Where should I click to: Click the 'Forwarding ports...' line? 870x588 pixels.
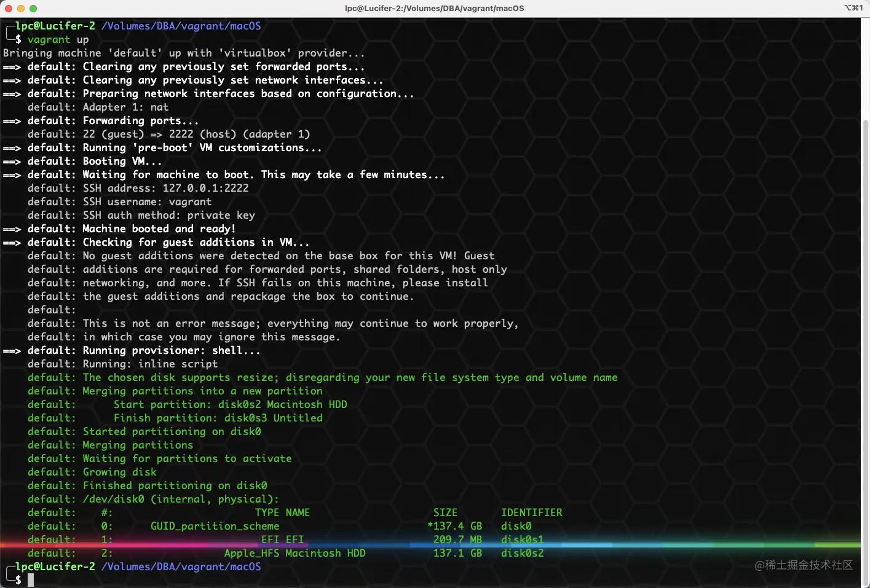pyautogui.click(x=101, y=121)
